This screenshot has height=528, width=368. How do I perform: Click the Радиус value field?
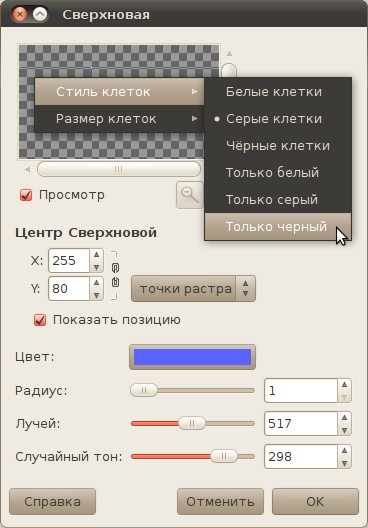tap(301, 391)
